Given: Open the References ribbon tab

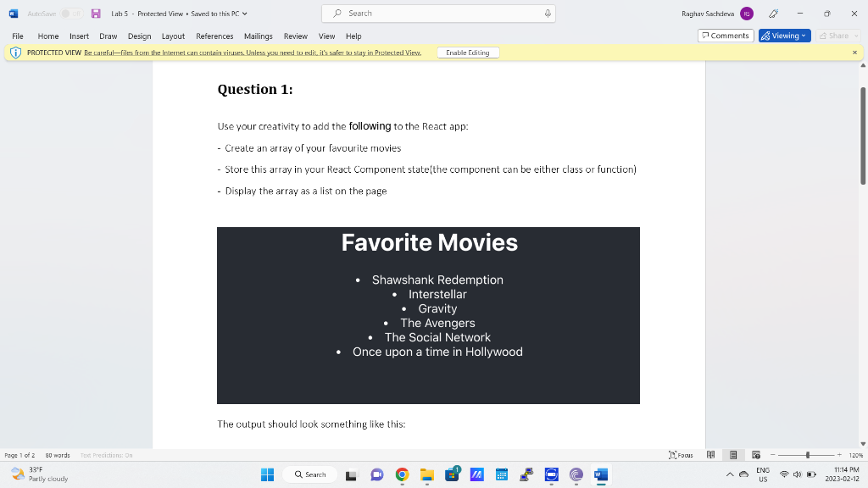Looking at the screenshot, I should [x=214, y=36].
